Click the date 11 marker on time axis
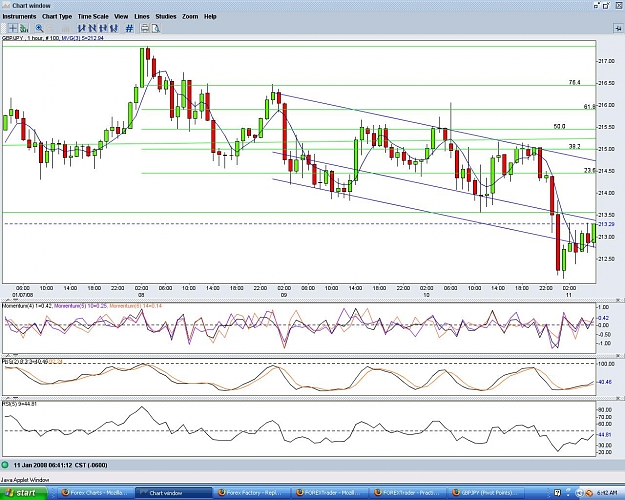This screenshot has width=625, height=500. pyautogui.click(x=569, y=295)
